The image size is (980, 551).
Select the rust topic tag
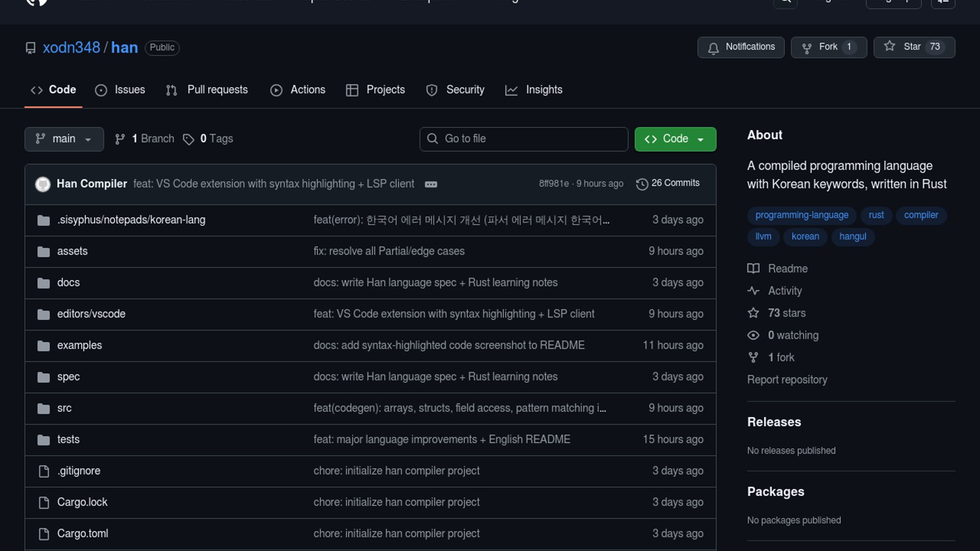(x=876, y=215)
